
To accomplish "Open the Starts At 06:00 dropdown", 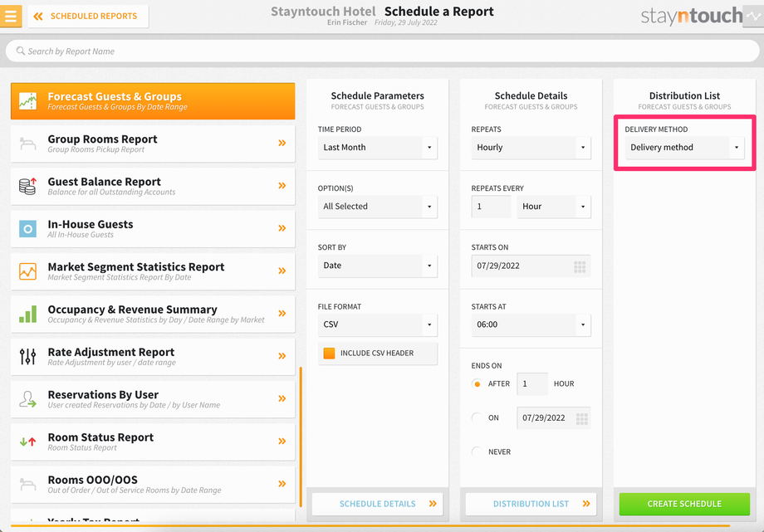I will click(531, 325).
